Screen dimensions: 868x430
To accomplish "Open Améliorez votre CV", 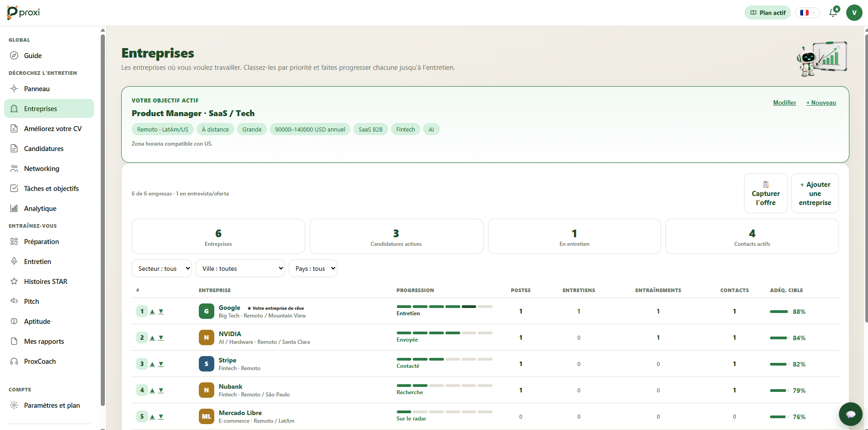I will click(x=49, y=129).
